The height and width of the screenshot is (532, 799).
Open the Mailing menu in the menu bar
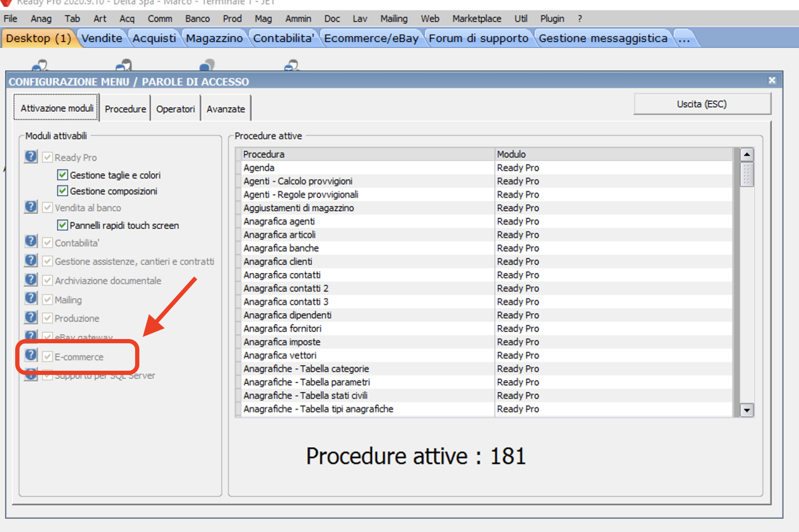point(394,19)
